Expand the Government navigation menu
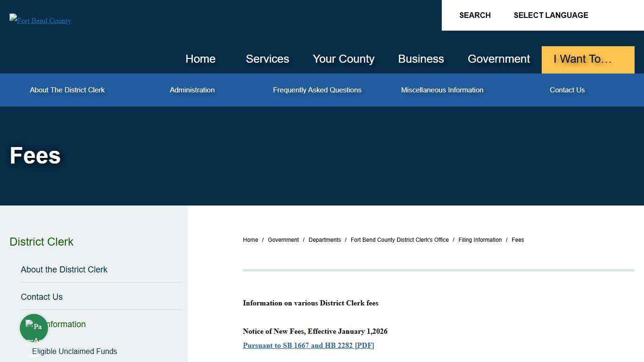This screenshot has height=362, width=644. 499,59
